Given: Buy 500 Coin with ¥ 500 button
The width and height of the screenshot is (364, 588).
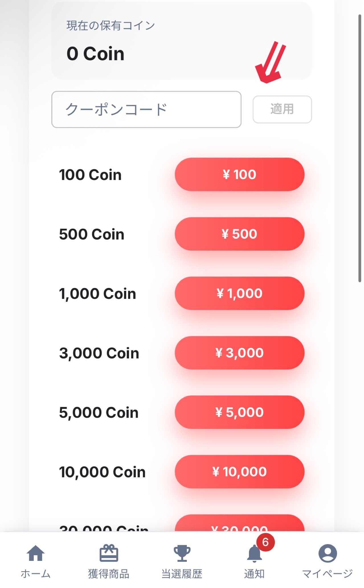Looking at the screenshot, I should coord(240,234).
